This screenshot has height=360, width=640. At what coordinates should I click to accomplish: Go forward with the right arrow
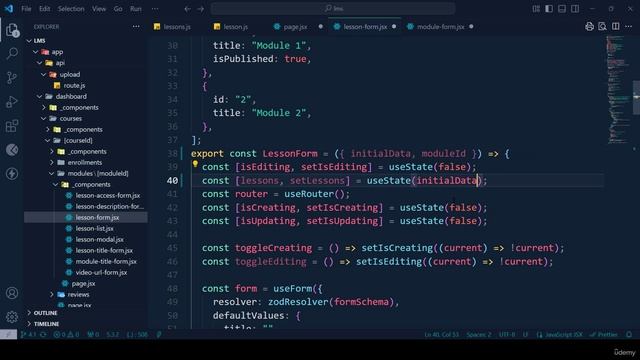200,9
